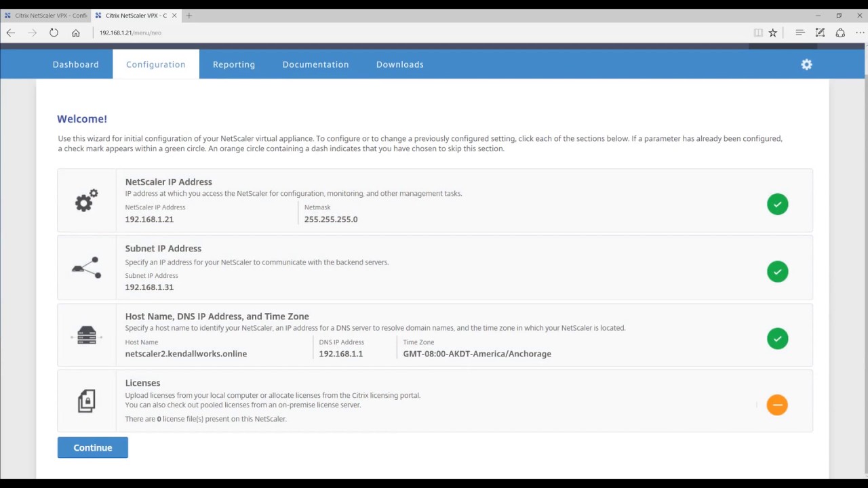
Task: Refresh the page with reload icon
Action: (54, 33)
